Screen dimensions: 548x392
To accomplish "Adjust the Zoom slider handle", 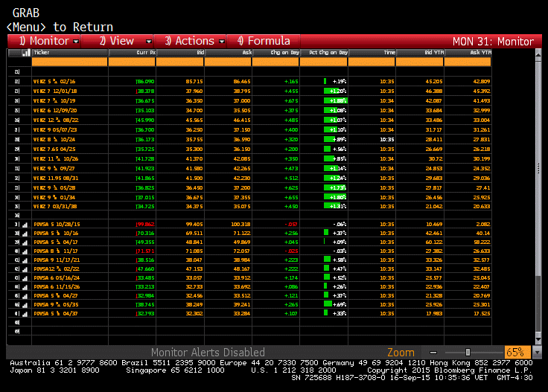I will click(468, 353).
